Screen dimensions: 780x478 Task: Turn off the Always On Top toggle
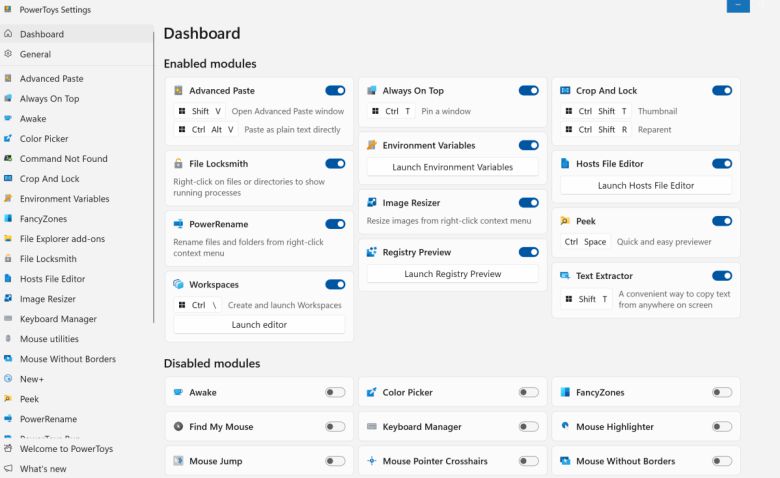(528, 91)
